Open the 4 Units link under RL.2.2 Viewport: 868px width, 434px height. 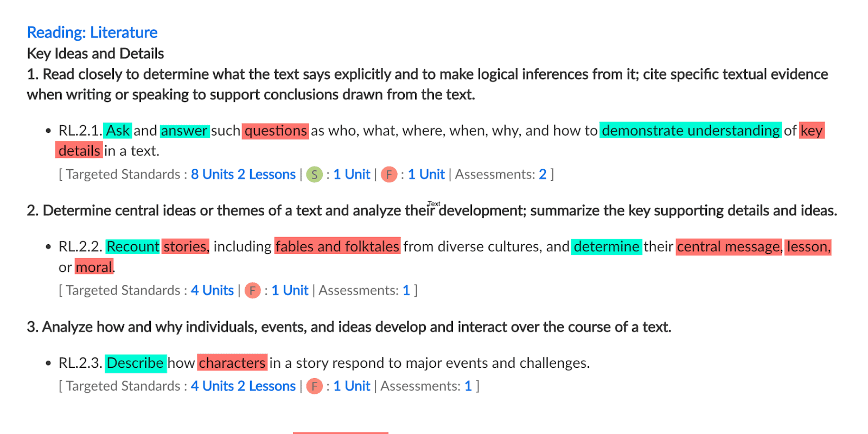tap(212, 290)
